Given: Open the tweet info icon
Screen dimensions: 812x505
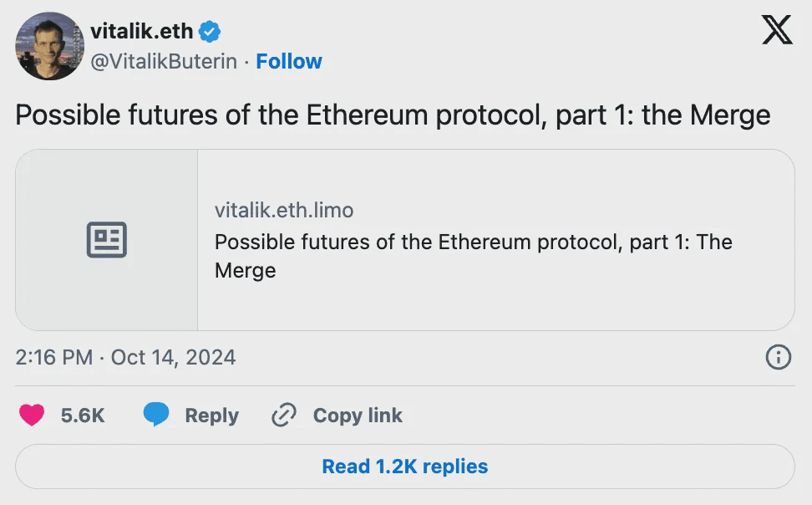Looking at the screenshot, I should point(778,358).
